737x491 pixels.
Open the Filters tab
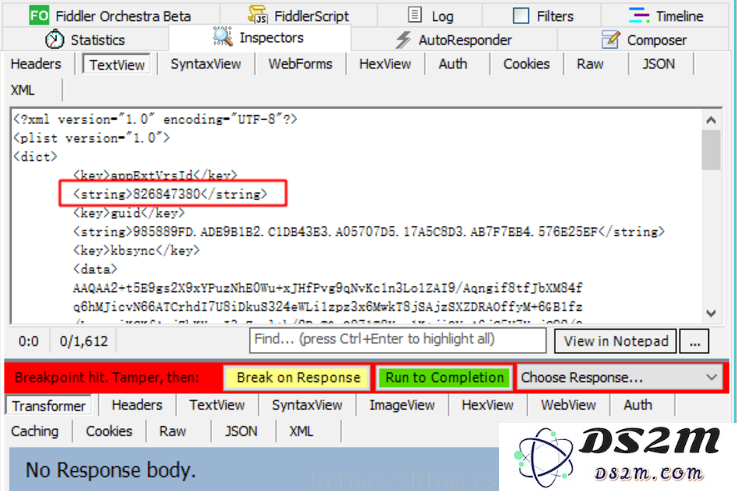tap(542, 16)
